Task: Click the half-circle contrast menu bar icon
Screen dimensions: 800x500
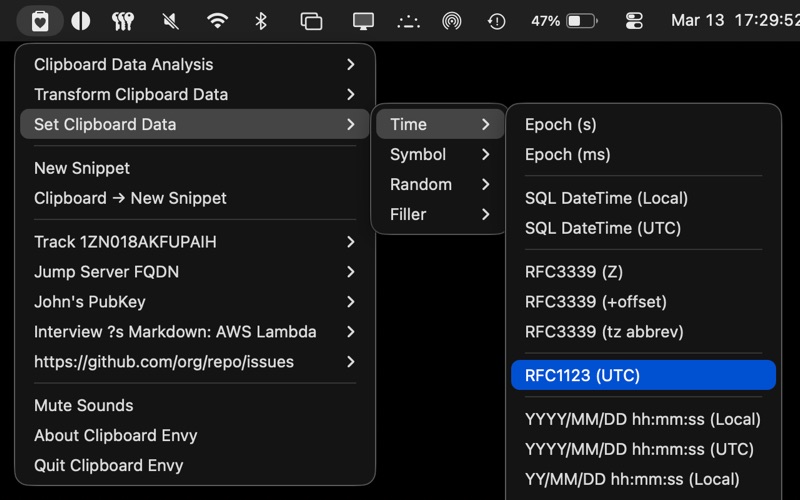Action: click(x=81, y=21)
